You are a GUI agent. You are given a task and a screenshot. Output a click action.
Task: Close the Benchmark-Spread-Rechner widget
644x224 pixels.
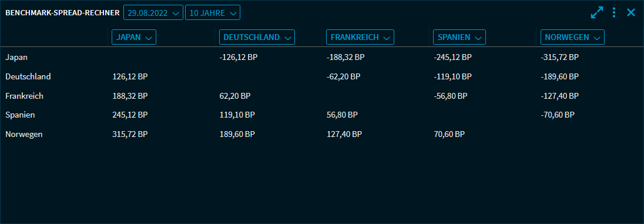point(631,12)
